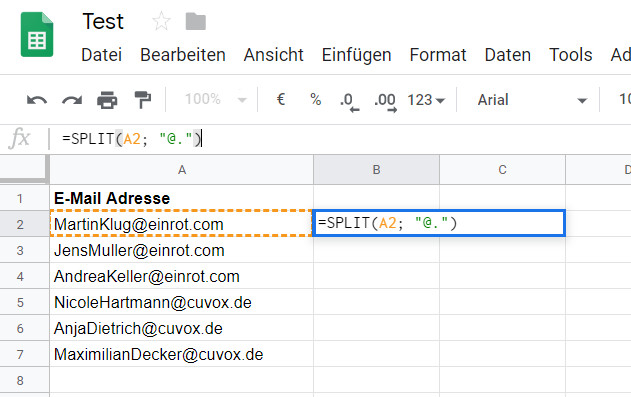Open the Format menu
The height and width of the screenshot is (397, 631).
coord(438,55)
